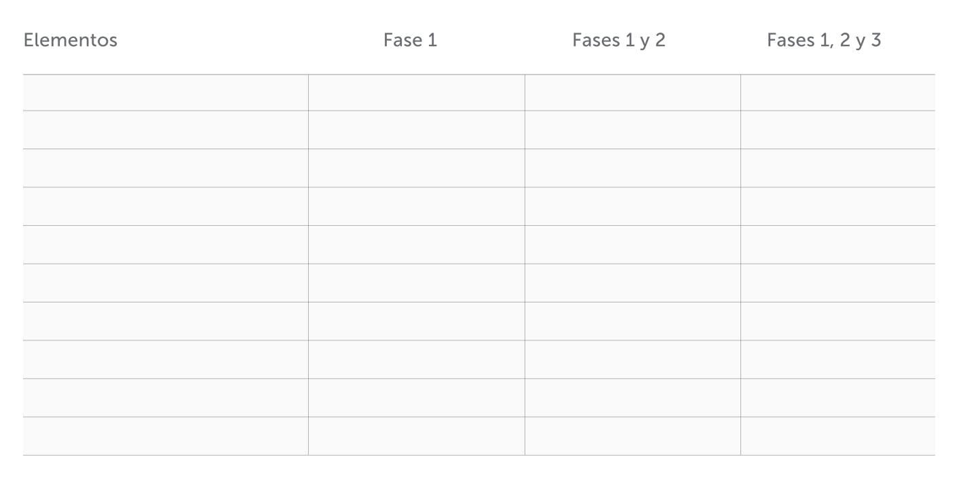Select first row cell under Fases 1 y 2
The width and height of the screenshot is (980, 491).
pyautogui.click(x=633, y=93)
